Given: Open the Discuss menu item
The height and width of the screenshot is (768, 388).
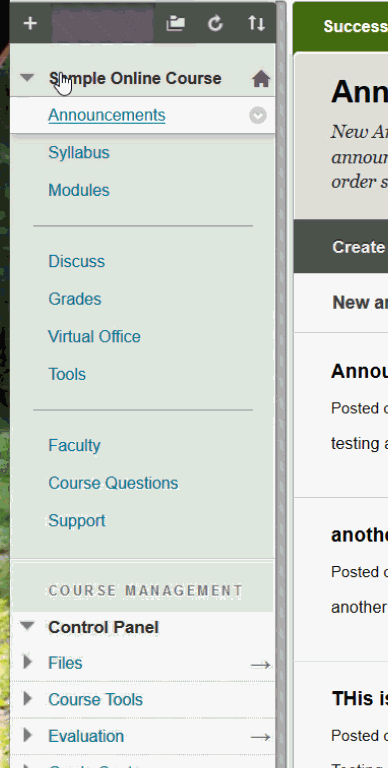Looking at the screenshot, I should 76,262.
